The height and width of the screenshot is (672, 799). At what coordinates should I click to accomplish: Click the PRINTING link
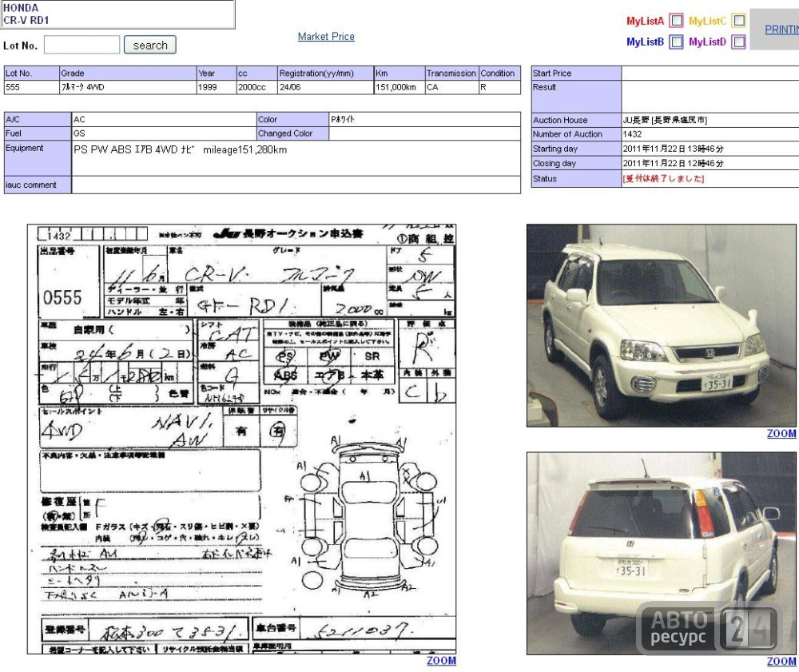(781, 30)
